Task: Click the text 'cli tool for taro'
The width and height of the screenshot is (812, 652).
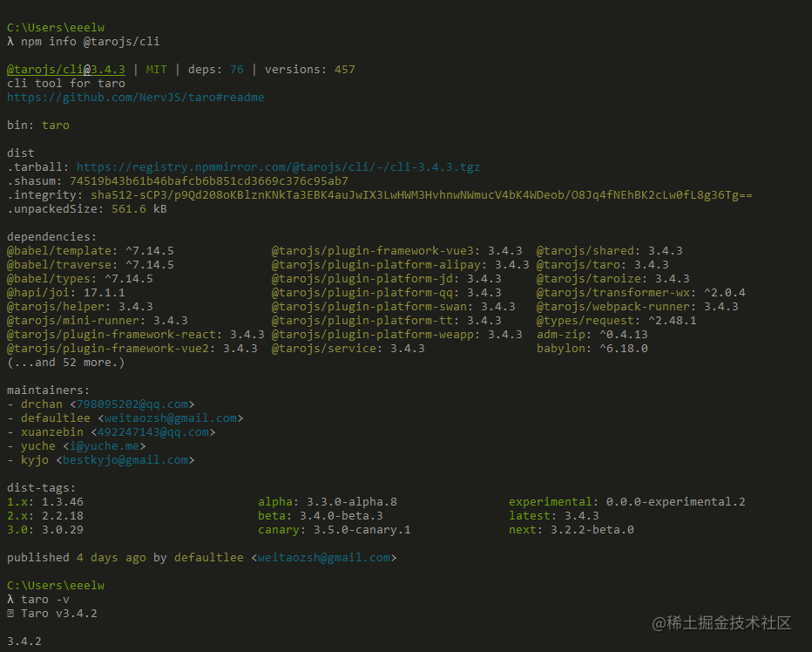Action: [65, 84]
